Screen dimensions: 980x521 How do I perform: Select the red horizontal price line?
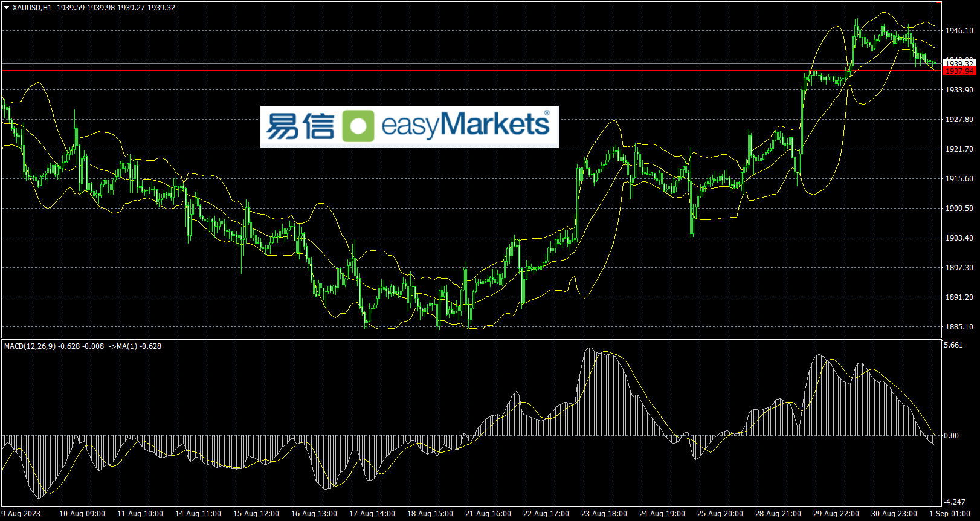[x=471, y=71]
